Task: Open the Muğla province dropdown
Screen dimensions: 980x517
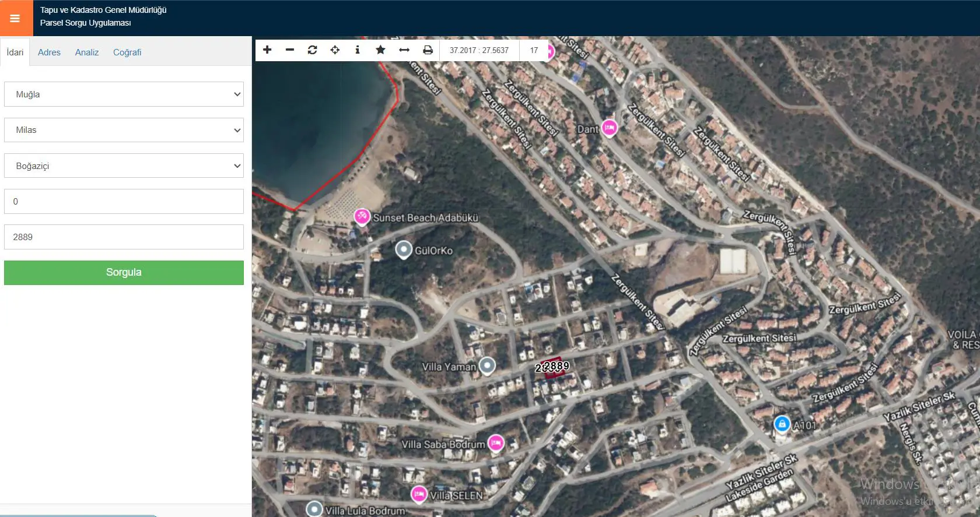Action: pos(124,94)
